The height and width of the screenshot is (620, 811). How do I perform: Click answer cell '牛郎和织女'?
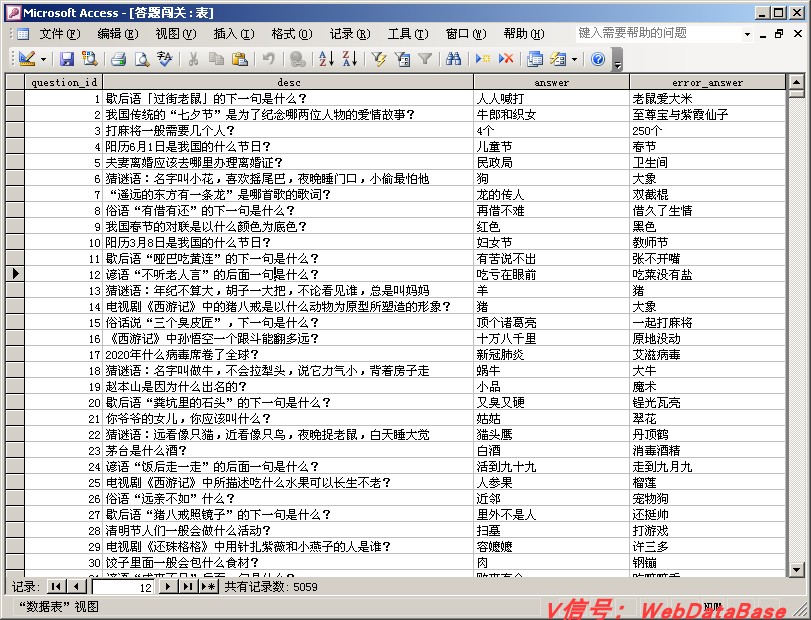pyautogui.click(x=551, y=114)
